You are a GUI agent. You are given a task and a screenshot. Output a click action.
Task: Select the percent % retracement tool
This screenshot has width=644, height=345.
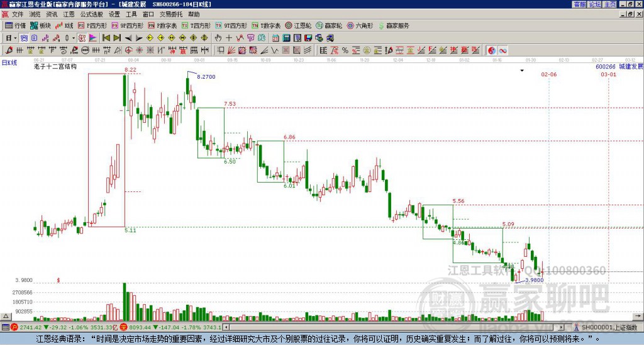pos(345,50)
